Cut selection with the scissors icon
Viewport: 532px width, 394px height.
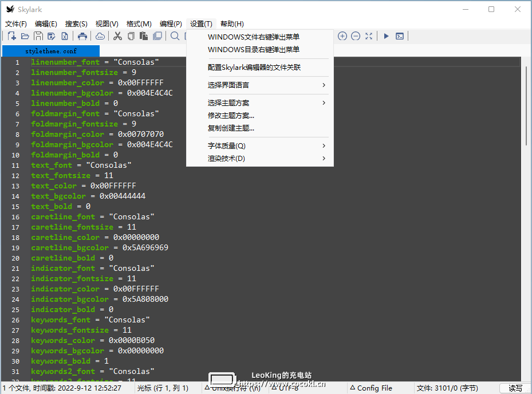[118, 36]
